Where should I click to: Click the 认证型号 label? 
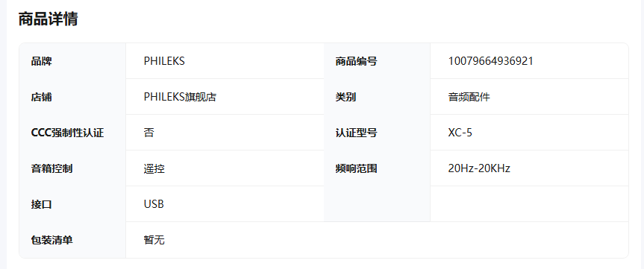point(356,133)
